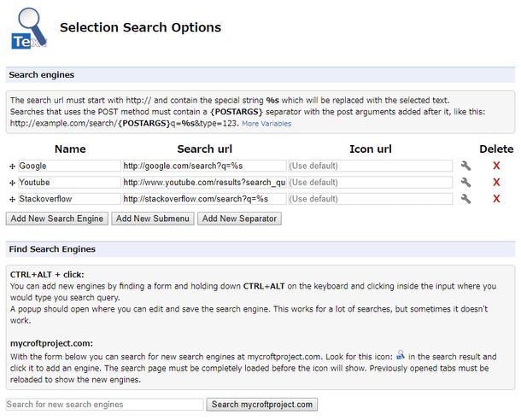Click the move handle beside Stackoverflow
Screen dimensions: 521x420
click(x=12, y=200)
